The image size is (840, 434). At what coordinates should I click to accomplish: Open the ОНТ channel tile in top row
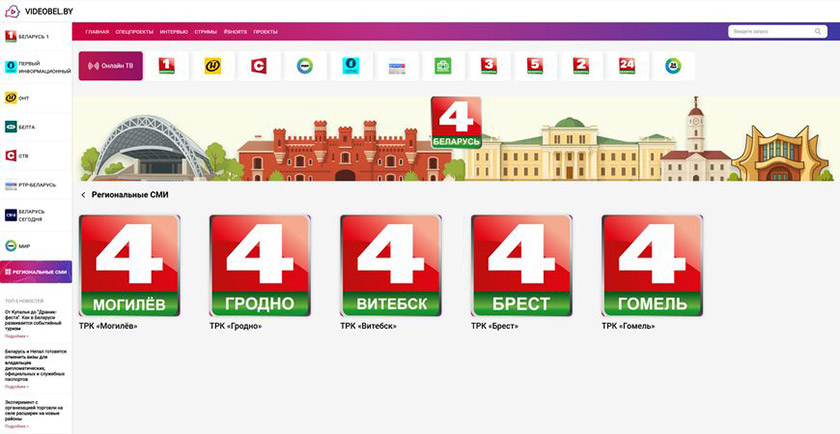[212, 66]
